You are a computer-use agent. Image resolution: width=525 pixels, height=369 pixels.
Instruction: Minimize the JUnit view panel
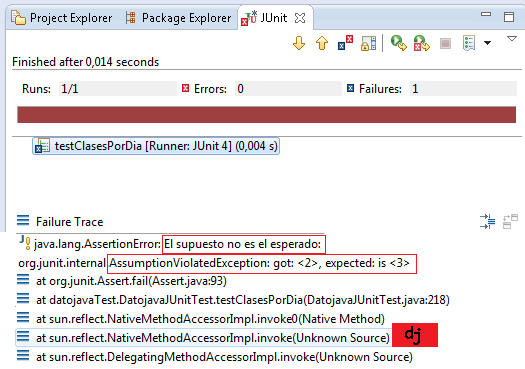tap(486, 14)
